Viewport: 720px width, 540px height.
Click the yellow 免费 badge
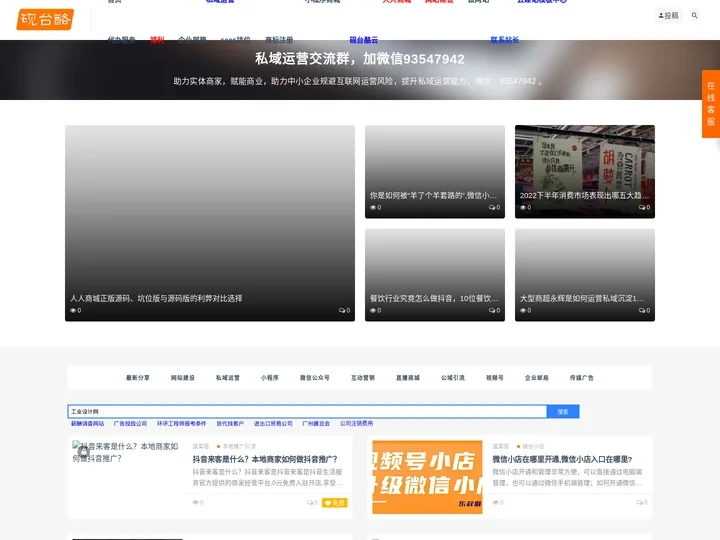click(x=334, y=503)
